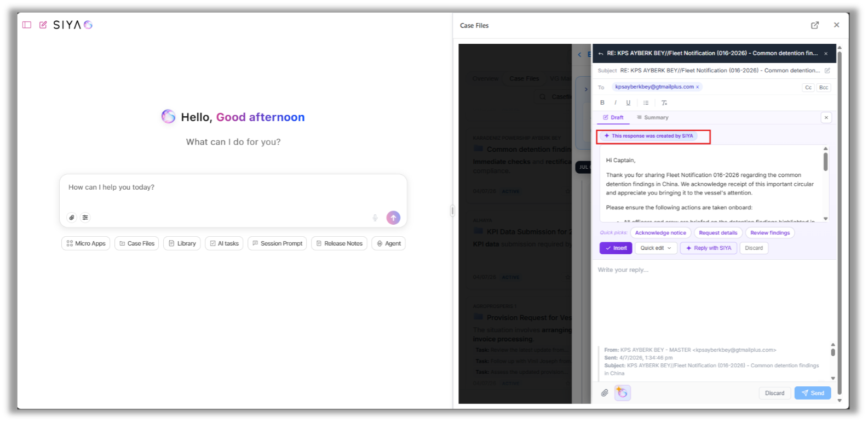Open the Overview tab behind the reply
Viewport: 868px width, 422px height.
click(x=485, y=79)
